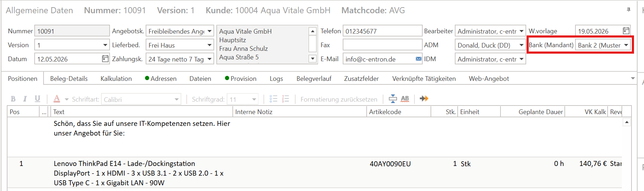The height and width of the screenshot is (191, 644).
Task: Open the Angebotsk. dropdown
Action: 210,31
